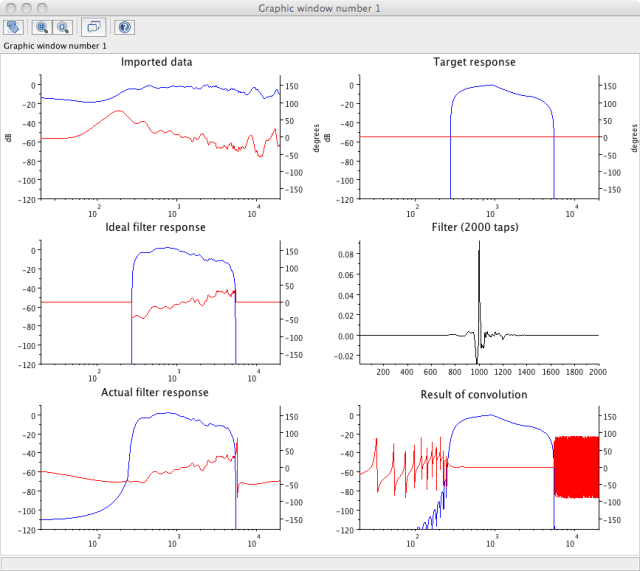This screenshot has width=640, height=571.
Task: Reset zoom with the original view icon
Action: [63, 27]
